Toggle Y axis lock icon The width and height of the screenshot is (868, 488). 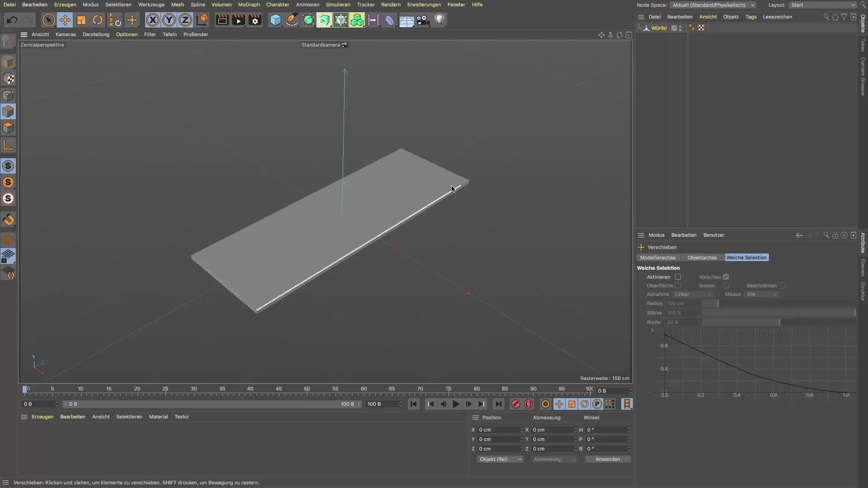click(169, 20)
